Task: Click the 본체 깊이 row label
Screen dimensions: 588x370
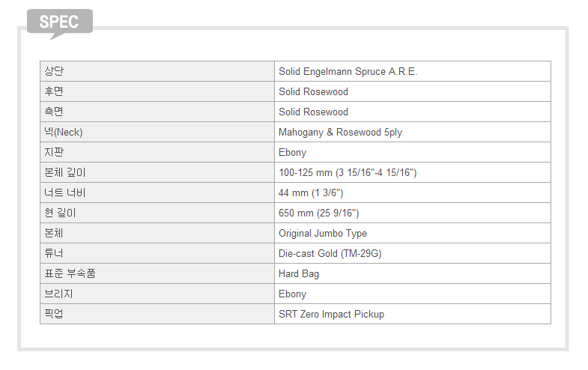Action: 65,172
